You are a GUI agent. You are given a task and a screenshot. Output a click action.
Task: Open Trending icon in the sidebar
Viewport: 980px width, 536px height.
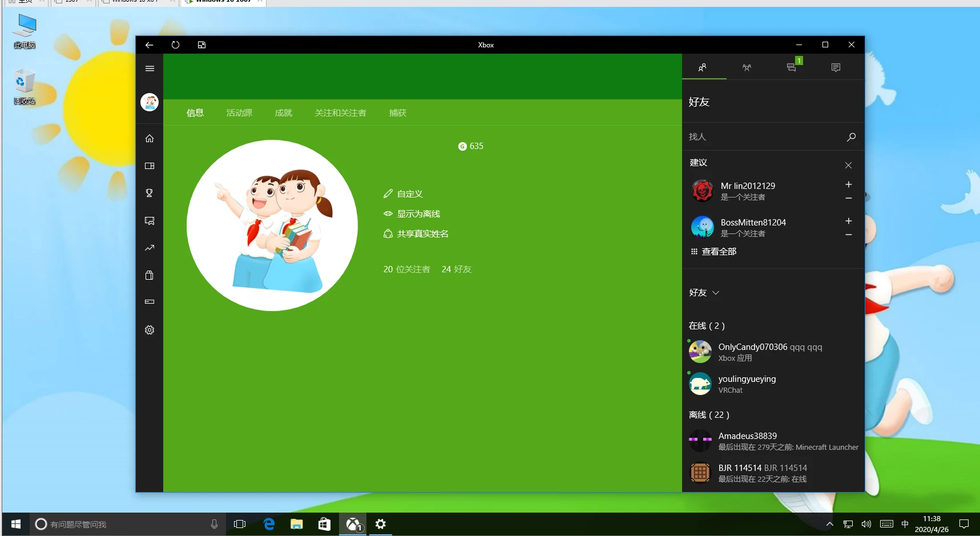pyautogui.click(x=150, y=248)
